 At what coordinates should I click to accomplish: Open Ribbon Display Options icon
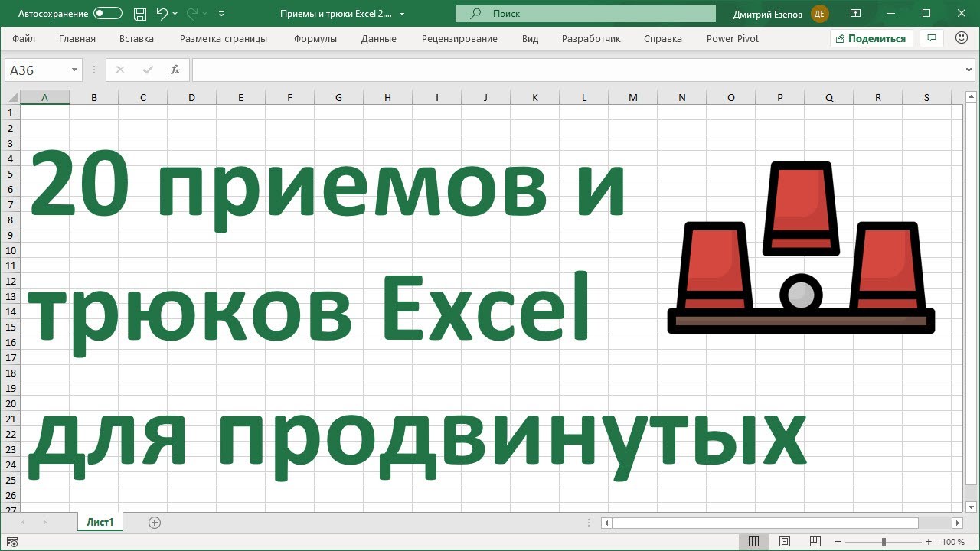point(856,13)
